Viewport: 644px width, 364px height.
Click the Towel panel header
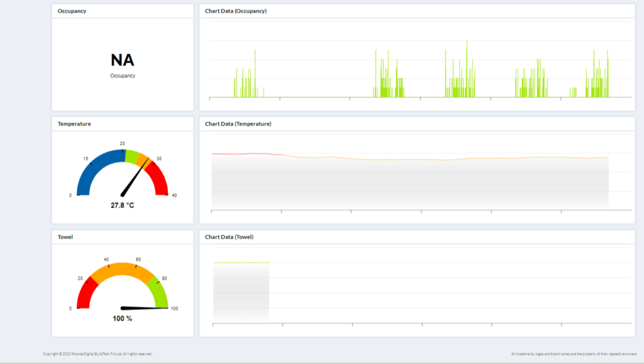(x=65, y=237)
